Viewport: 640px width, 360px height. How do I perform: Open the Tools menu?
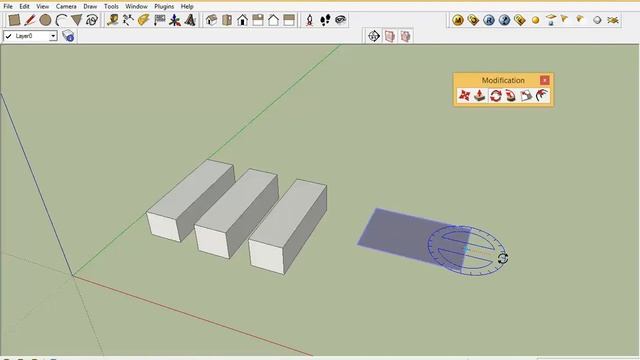[111, 7]
